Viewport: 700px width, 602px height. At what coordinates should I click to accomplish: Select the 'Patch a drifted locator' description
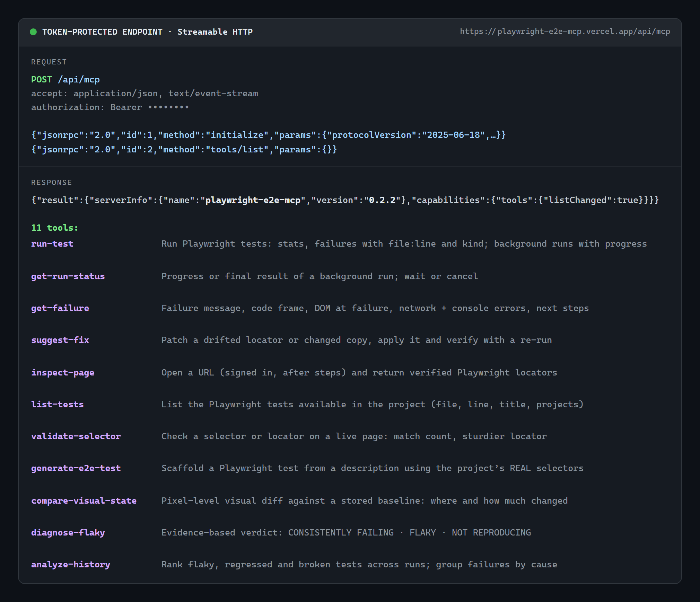(x=357, y=340)
